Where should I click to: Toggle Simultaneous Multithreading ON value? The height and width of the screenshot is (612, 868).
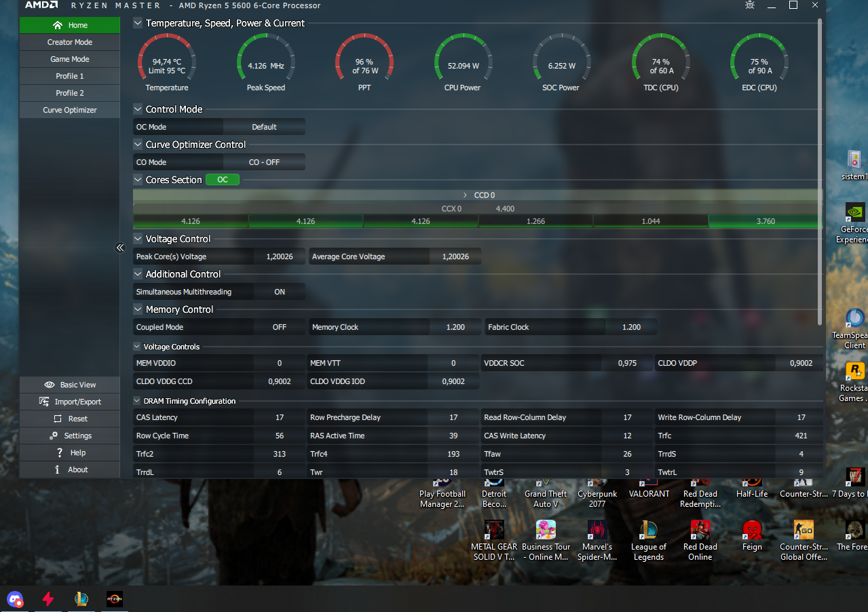point(280,292)
